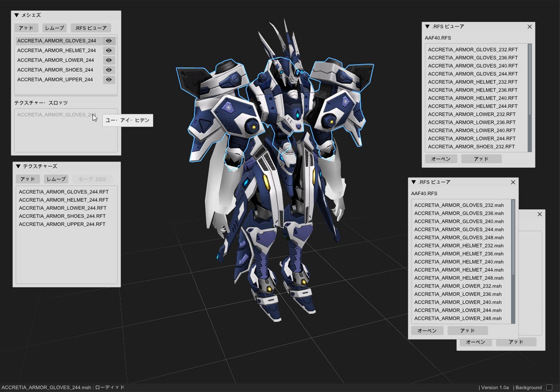Select ACCRETIA_ARMOR_HELMET_244 in mesh list
560x392 pixels.
coord(59,51)
